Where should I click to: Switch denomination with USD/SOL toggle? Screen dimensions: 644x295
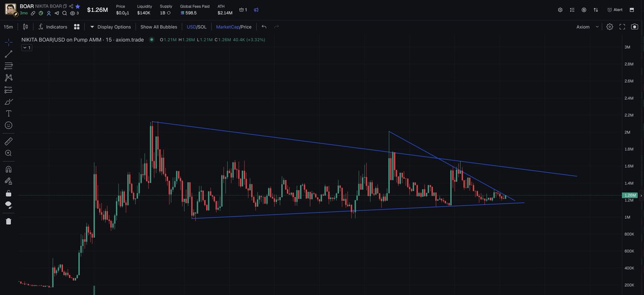[x=196, y=27]
